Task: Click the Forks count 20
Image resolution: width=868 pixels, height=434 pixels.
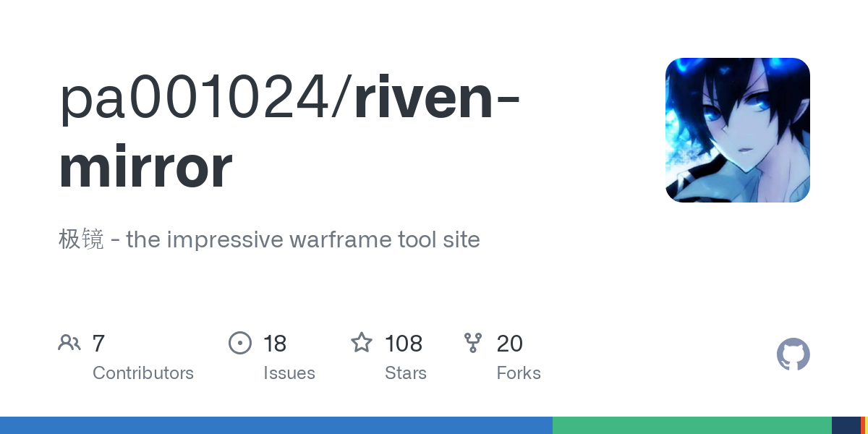Action: (x=510, y=344)
